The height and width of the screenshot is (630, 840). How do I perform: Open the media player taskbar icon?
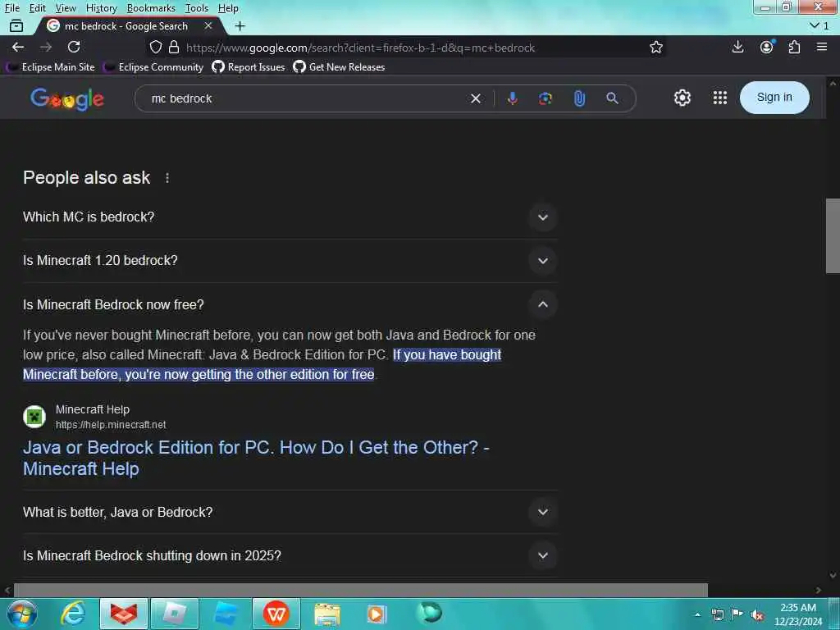tap(376, 614)
